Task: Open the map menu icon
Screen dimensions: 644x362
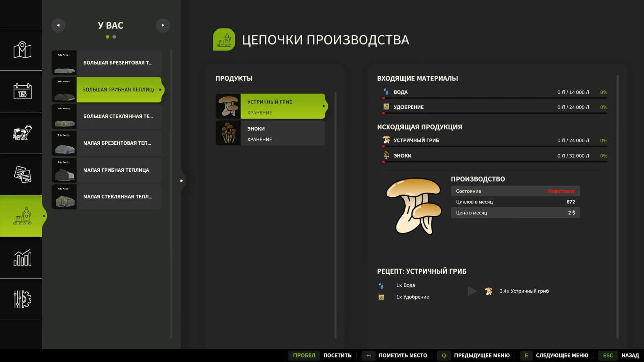Action: click(22, 50)
